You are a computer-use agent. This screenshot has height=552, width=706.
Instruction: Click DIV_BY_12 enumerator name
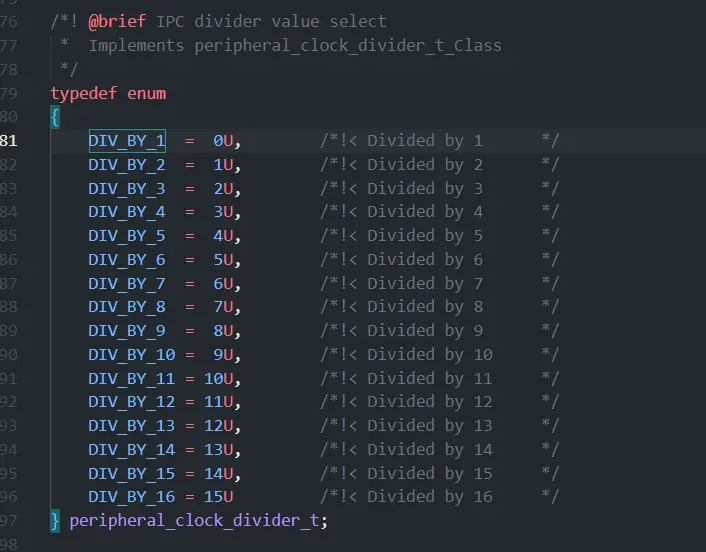(x=131, y=402)
